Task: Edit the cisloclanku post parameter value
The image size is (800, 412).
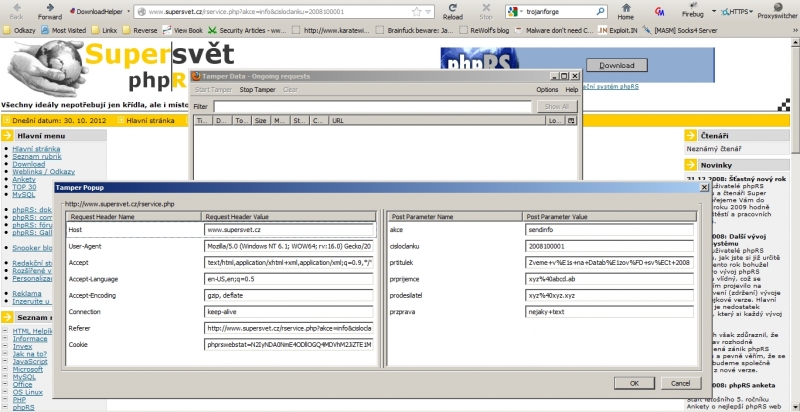Action: pos(609,246)
